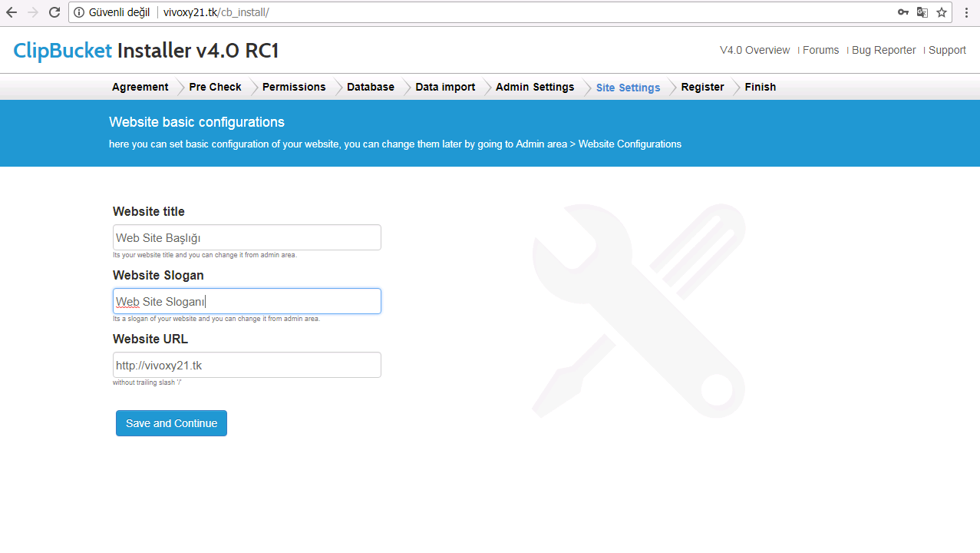Open the V4.0 Overview link

tap(754, 50)
